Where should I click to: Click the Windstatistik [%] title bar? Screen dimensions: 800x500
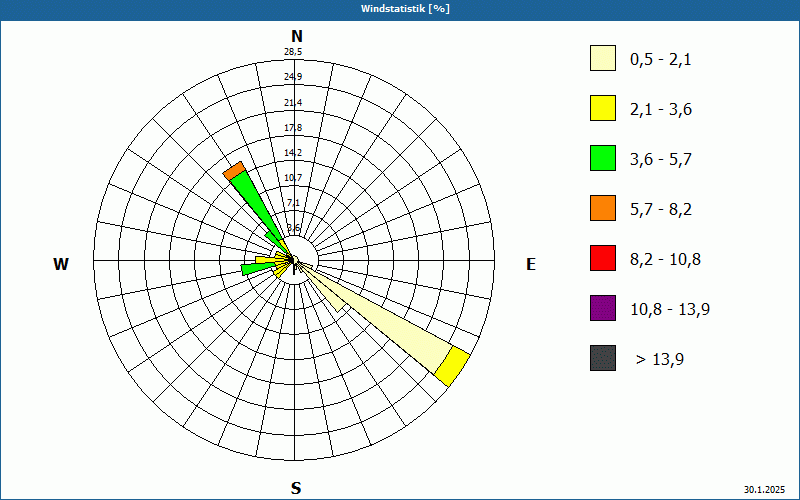(x=400, y=9)
